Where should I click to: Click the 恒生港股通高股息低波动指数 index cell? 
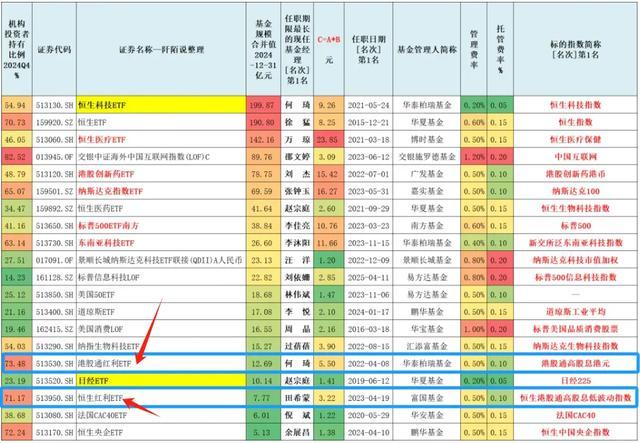[x=575, y=398]
